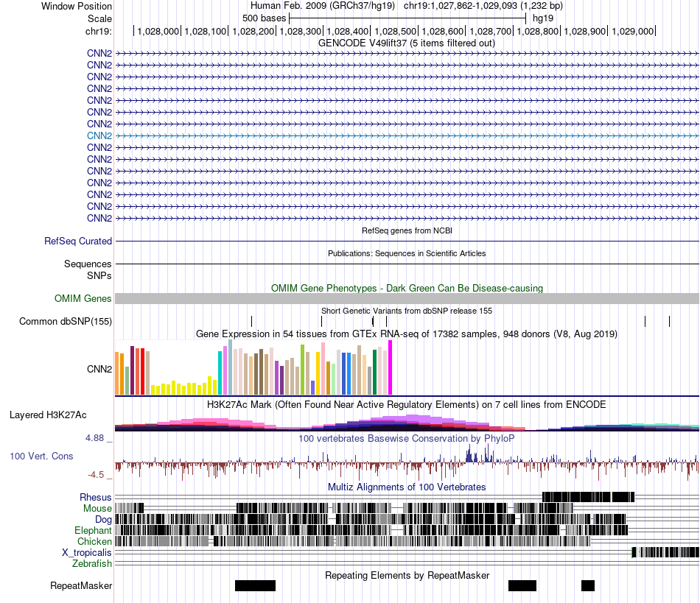This screenshot has height=603, width=700.
Task: Select the second dbSNP variant tick from left
Action: tap(321, 321)
